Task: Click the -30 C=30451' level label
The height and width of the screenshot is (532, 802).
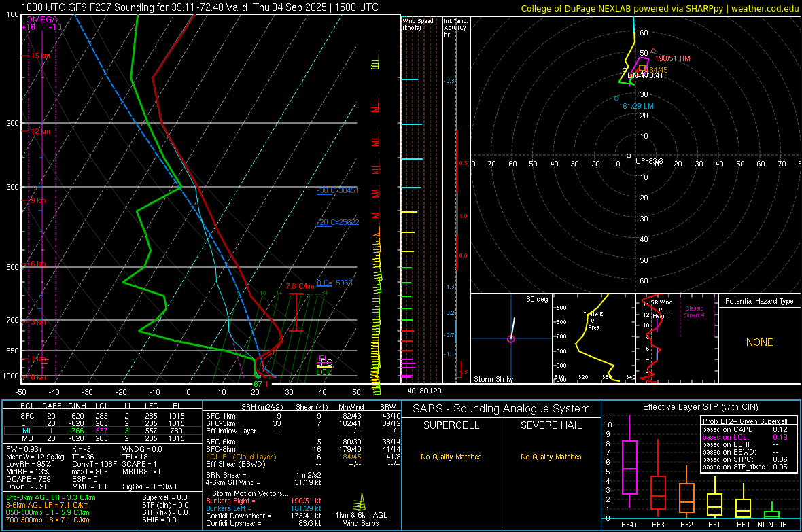Action: (338, 190)
